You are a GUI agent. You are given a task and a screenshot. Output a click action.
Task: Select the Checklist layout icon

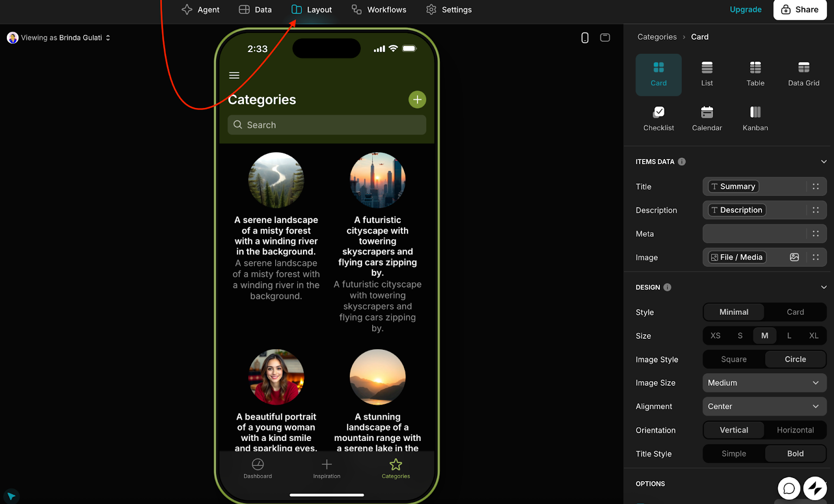(x=658, y=118)
